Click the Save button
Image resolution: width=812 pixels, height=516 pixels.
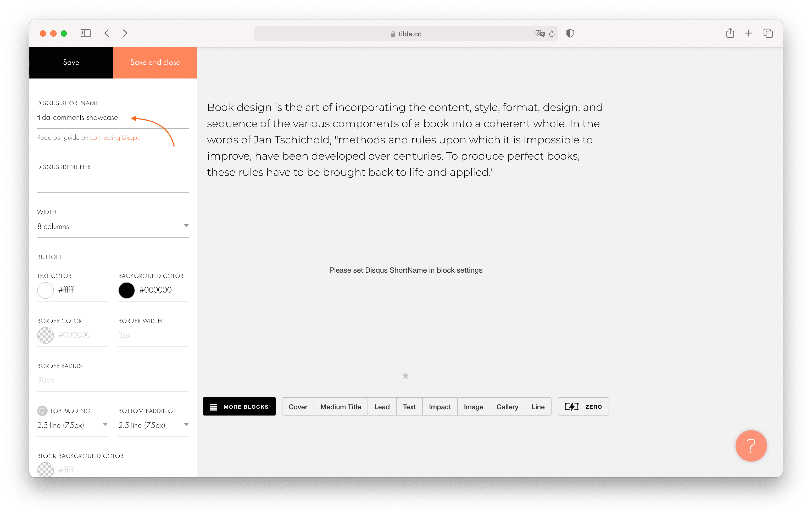71,63
